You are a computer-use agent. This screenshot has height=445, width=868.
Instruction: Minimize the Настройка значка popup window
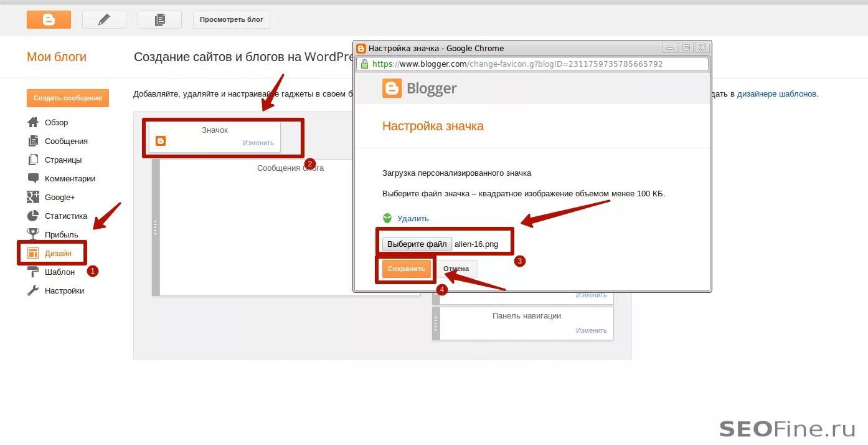tap(670, 47)
